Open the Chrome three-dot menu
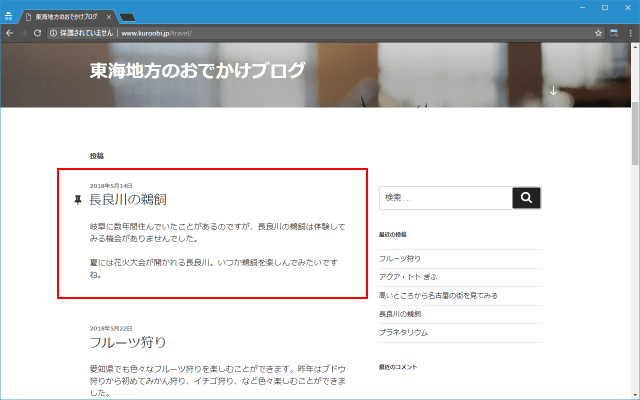The image size is (640, 400). (630, 33)
